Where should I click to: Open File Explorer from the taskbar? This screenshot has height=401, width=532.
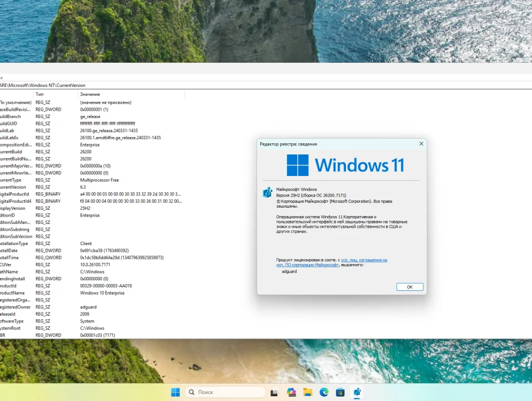pos(308,393)
